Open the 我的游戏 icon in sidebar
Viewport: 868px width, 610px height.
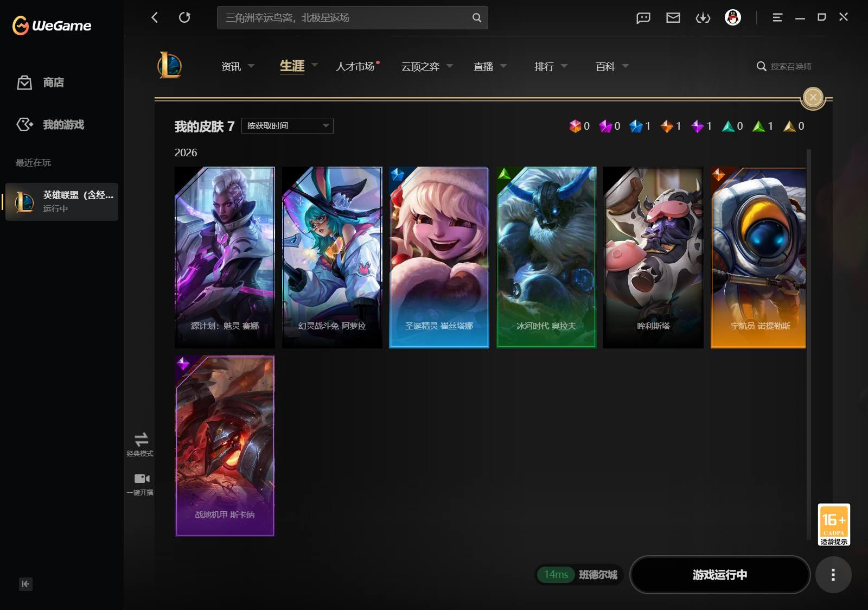[x=24, y=124]
